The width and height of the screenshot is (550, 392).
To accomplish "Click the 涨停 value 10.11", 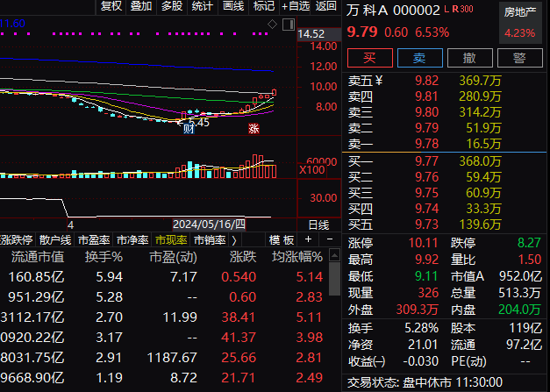I will point(424,243).
